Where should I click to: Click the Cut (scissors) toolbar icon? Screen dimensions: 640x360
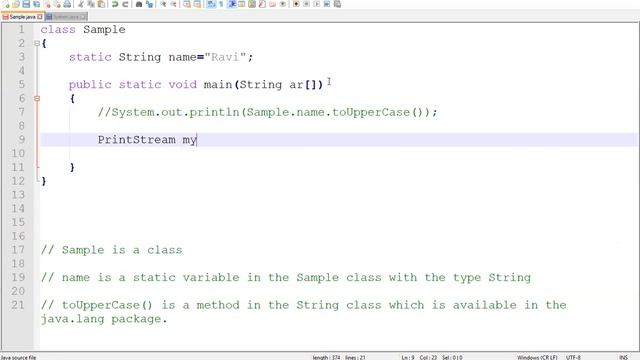81,4
